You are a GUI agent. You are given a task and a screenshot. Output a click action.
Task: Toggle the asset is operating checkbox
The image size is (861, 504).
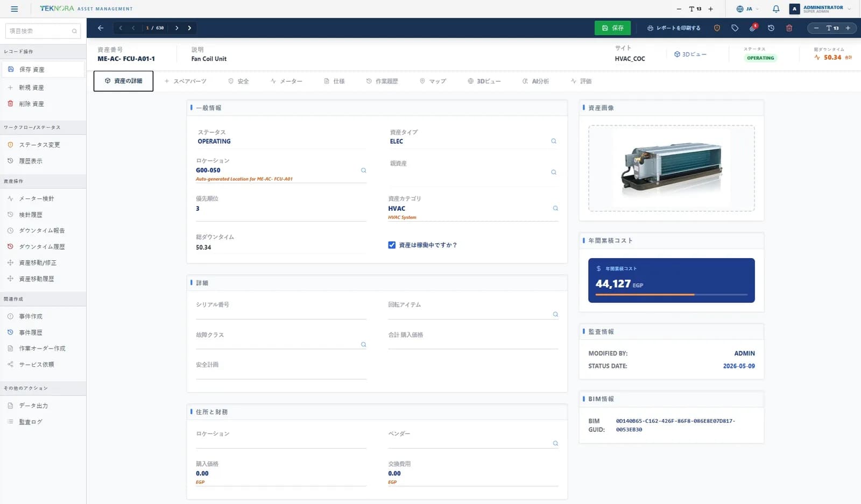tap(392, 245)
